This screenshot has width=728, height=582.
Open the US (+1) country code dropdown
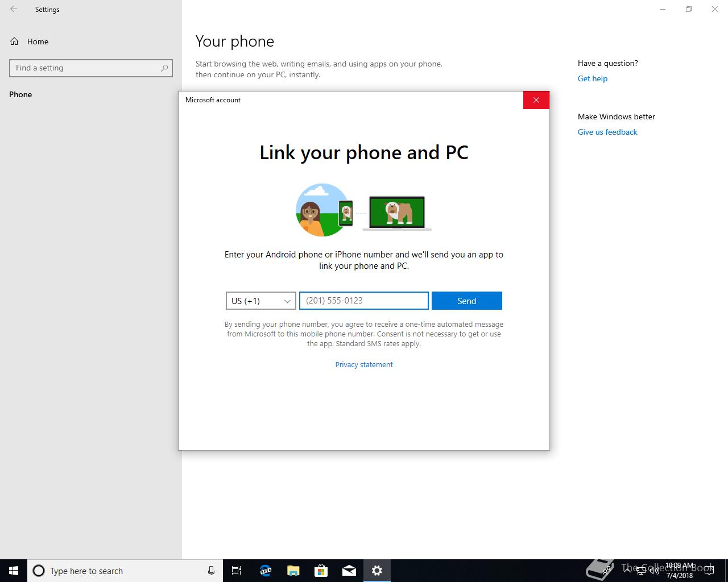pyautogui.click(x=261, y=301)
